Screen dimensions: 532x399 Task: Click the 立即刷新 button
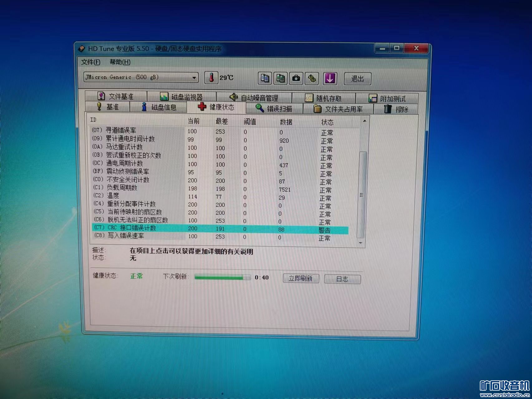point(301,278)
